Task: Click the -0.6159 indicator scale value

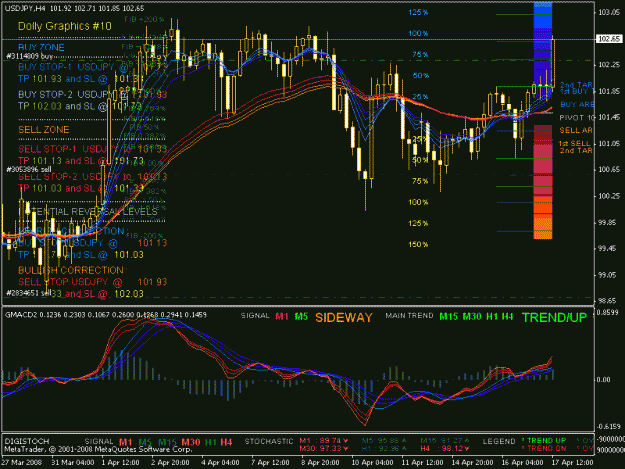Action: [609, 426]
